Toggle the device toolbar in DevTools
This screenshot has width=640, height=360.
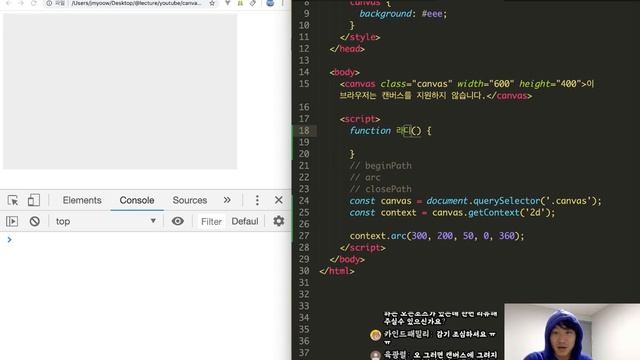pos(33,200)
